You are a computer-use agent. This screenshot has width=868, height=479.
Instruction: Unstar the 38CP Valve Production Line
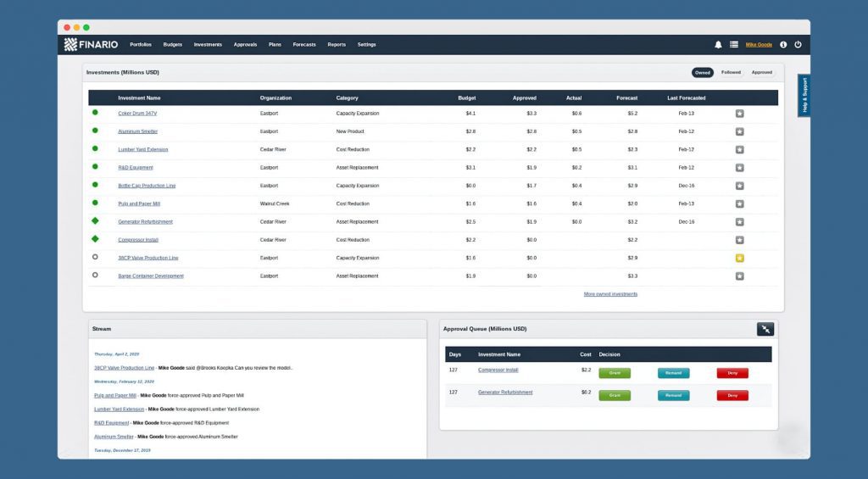pos(739,258)
